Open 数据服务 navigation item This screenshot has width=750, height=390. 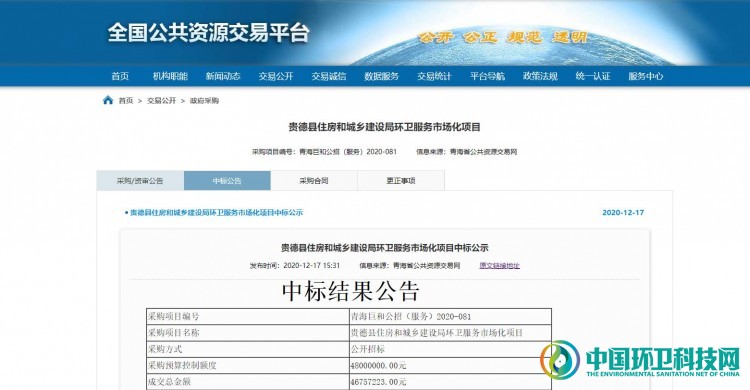click(x=381, y=76)
